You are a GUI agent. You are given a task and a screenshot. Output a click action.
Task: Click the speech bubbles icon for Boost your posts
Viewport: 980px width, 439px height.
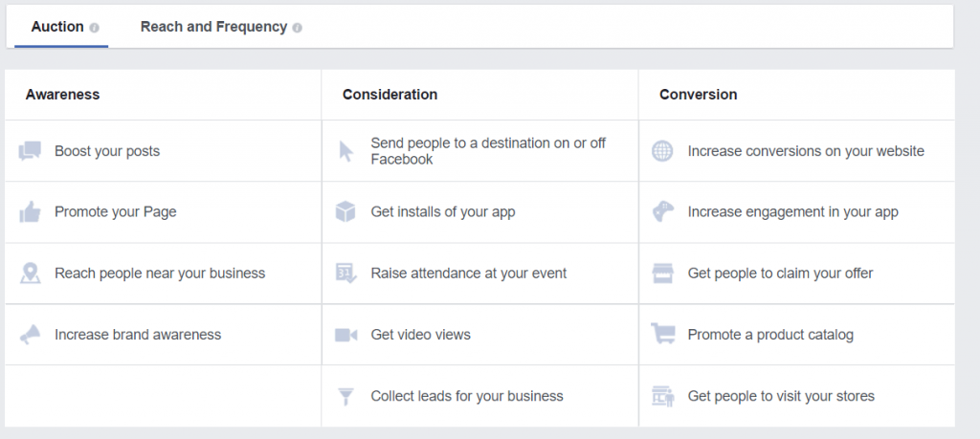point(30,151)
